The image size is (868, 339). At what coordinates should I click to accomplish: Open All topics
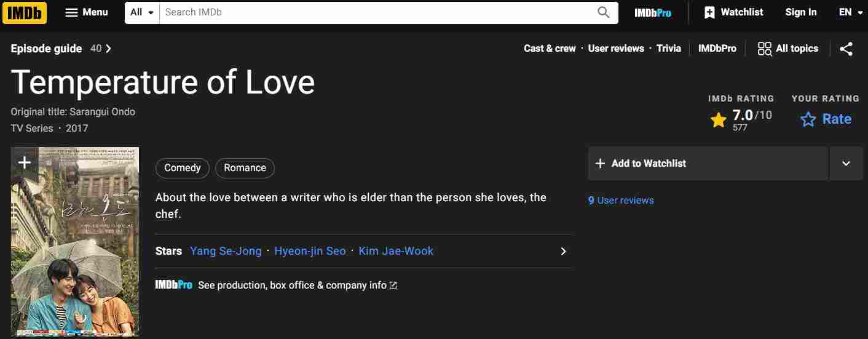pos(787,49)
